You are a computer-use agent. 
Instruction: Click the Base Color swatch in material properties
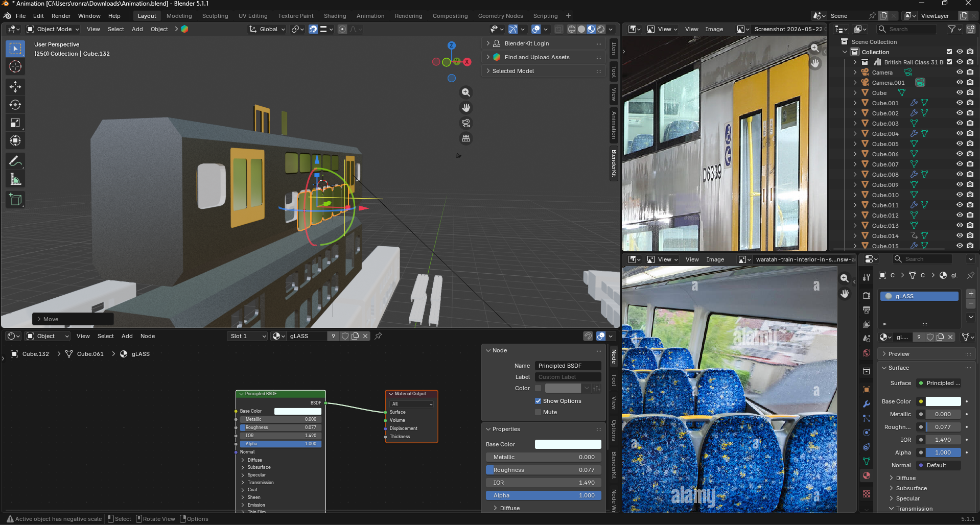(x=943, y=401)
